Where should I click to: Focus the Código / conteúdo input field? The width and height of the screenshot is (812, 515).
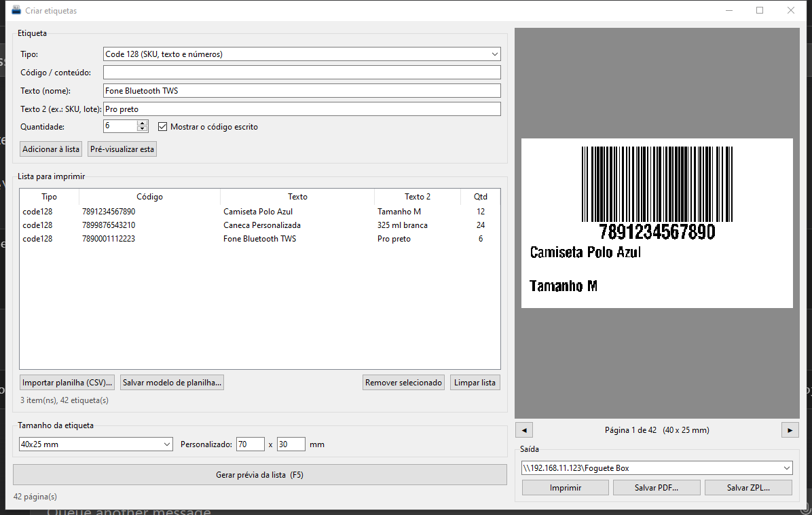pyautogui.click(x=302, y=73)
